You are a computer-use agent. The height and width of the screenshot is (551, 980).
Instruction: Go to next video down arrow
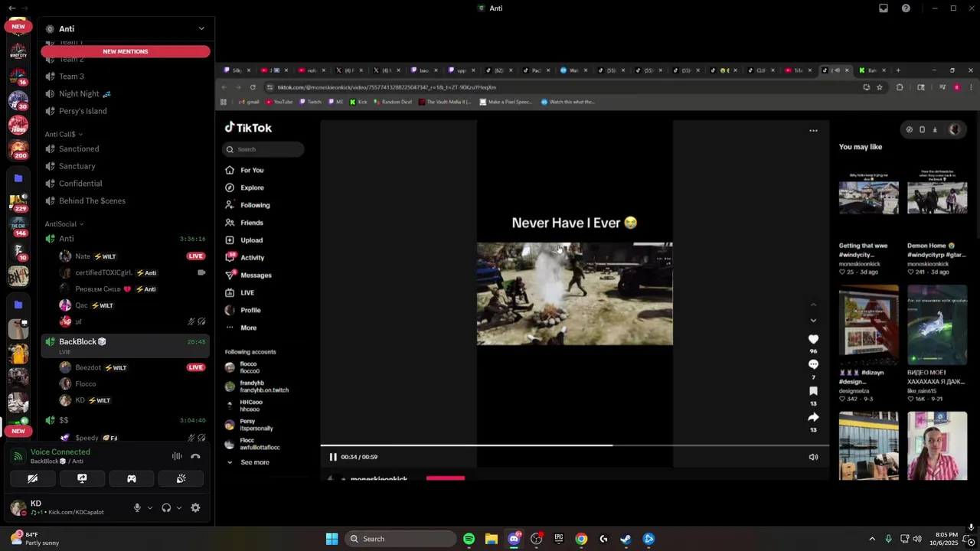point(813,321)
